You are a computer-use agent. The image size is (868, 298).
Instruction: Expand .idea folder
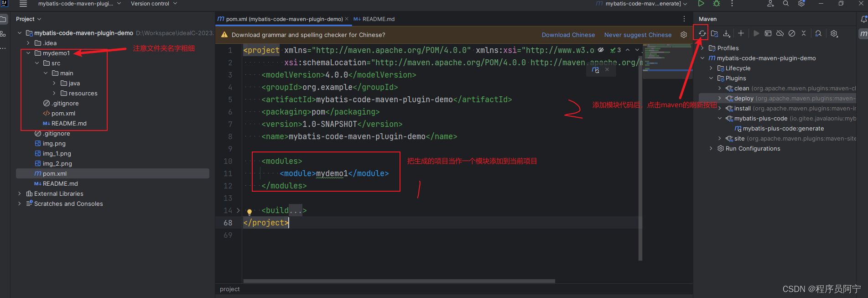click(28, 43)
